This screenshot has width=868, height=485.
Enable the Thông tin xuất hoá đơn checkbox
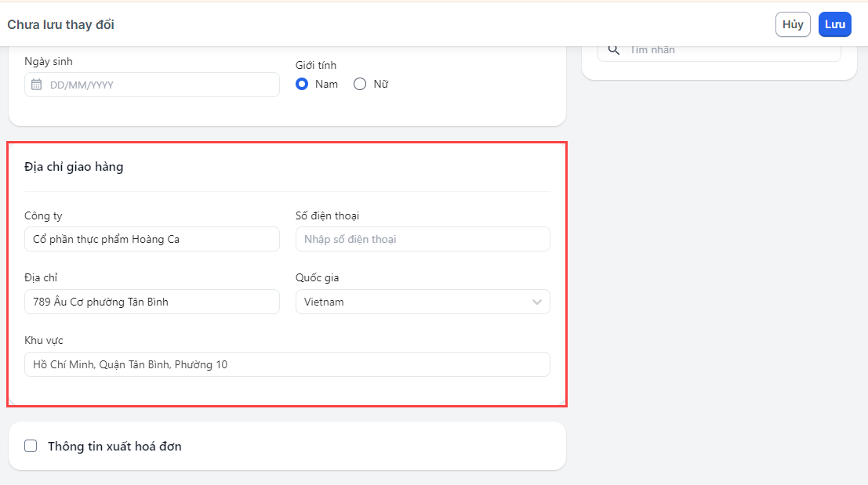(x=31, y=447)
